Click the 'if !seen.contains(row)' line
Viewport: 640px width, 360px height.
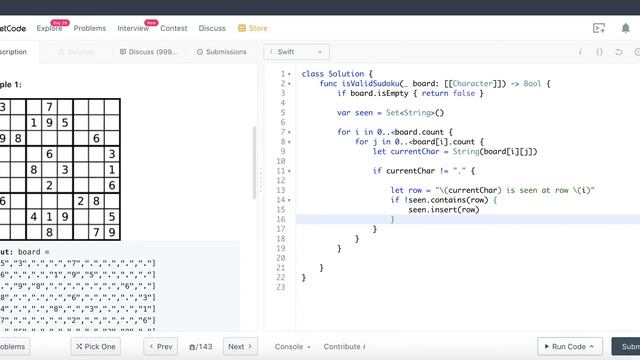444,200
